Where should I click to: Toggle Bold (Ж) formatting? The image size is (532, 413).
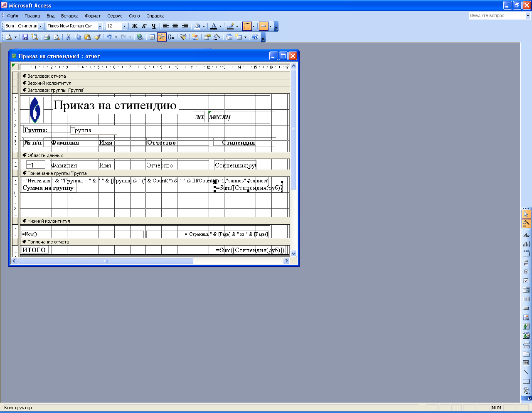pyautogui.click(x=135, y=26)
